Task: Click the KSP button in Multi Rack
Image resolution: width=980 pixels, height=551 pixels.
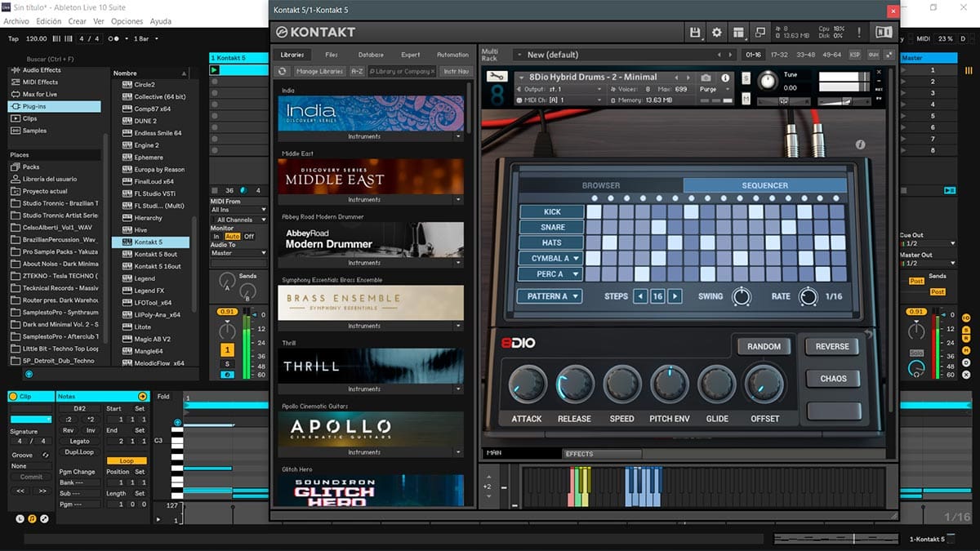Action: click(855, 55)
